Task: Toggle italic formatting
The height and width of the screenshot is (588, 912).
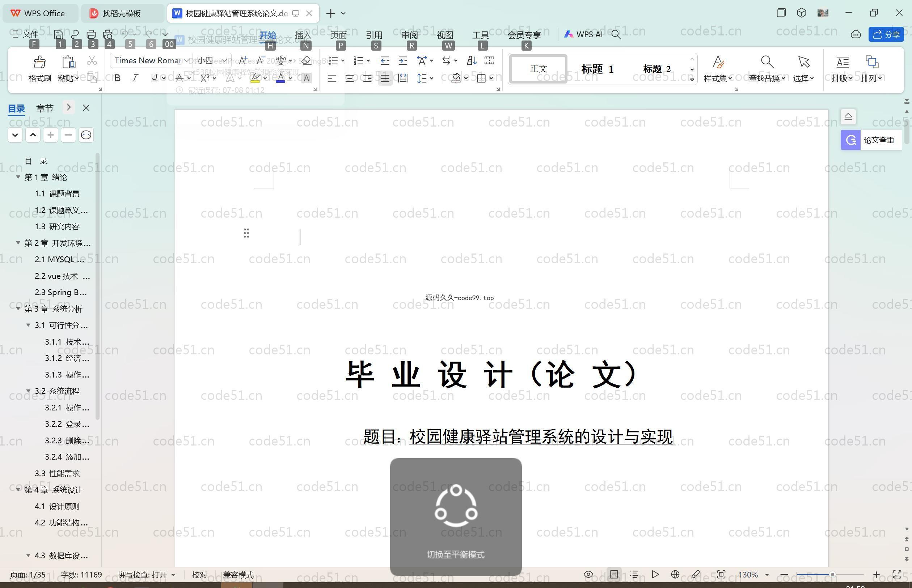Action: click(135, 78)
